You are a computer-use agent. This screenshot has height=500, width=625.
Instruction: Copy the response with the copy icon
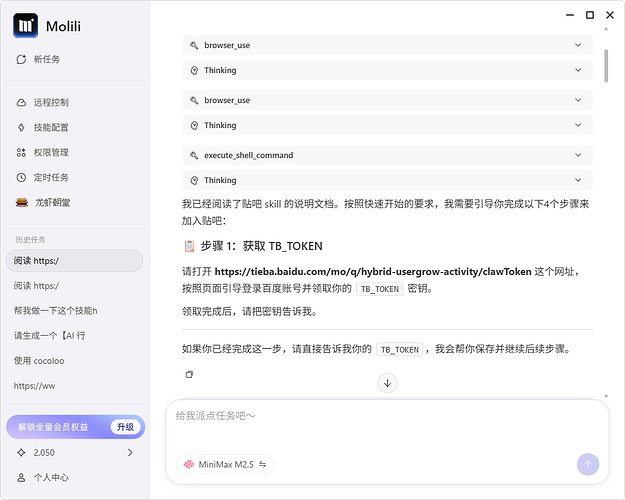click(189, 374)
